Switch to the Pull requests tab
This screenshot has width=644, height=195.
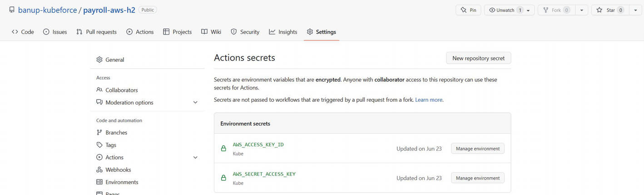point(96,32)
